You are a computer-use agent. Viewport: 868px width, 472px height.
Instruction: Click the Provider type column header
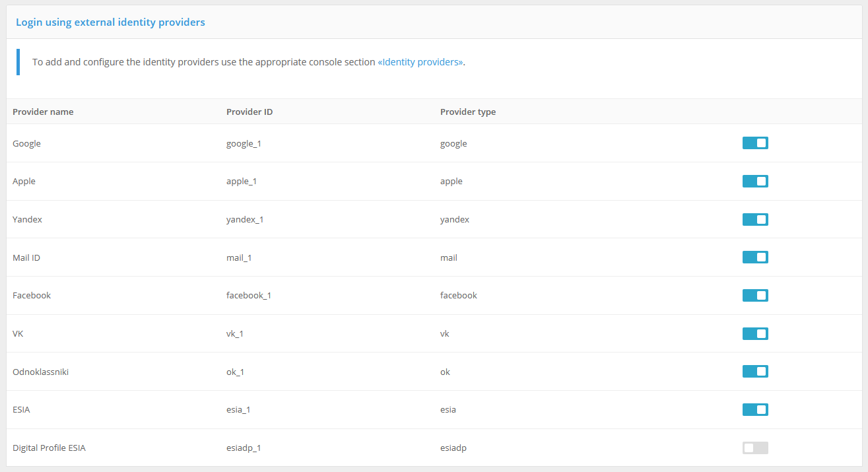click(468, 112)
